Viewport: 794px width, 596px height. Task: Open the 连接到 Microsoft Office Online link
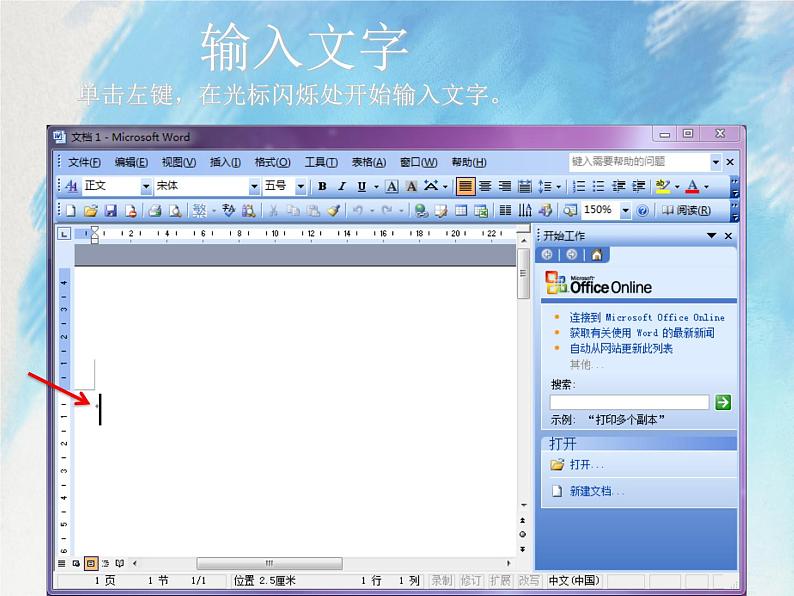647,317
